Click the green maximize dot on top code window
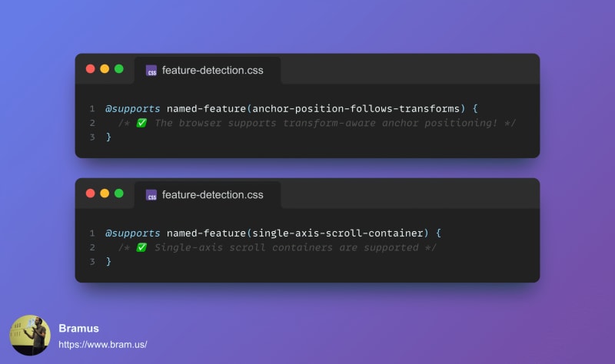615x364 pixels. tap(119, 69)
